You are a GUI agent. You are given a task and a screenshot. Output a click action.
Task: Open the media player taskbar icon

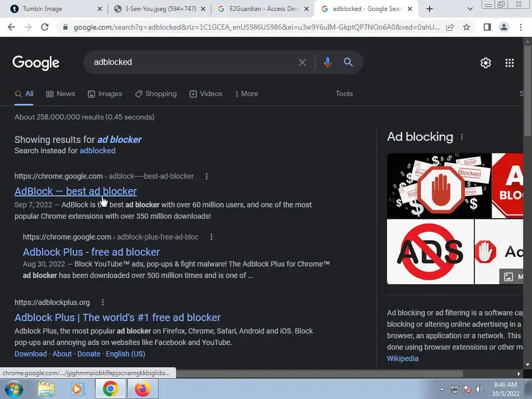click(x=77, y=389)
